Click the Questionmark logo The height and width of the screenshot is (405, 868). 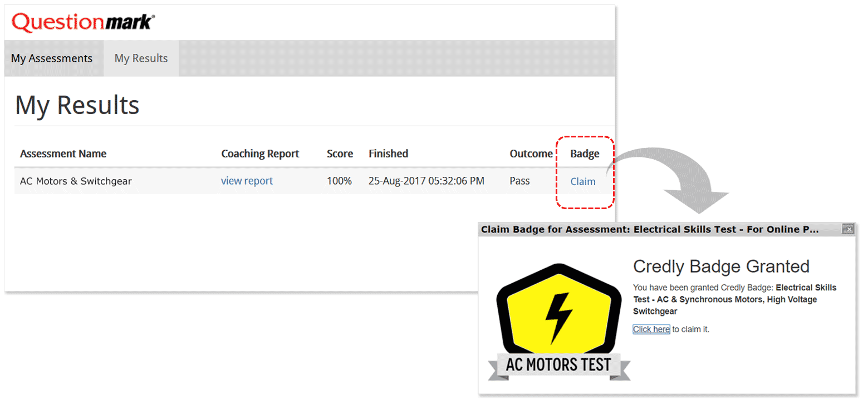[x=84, y=22]
